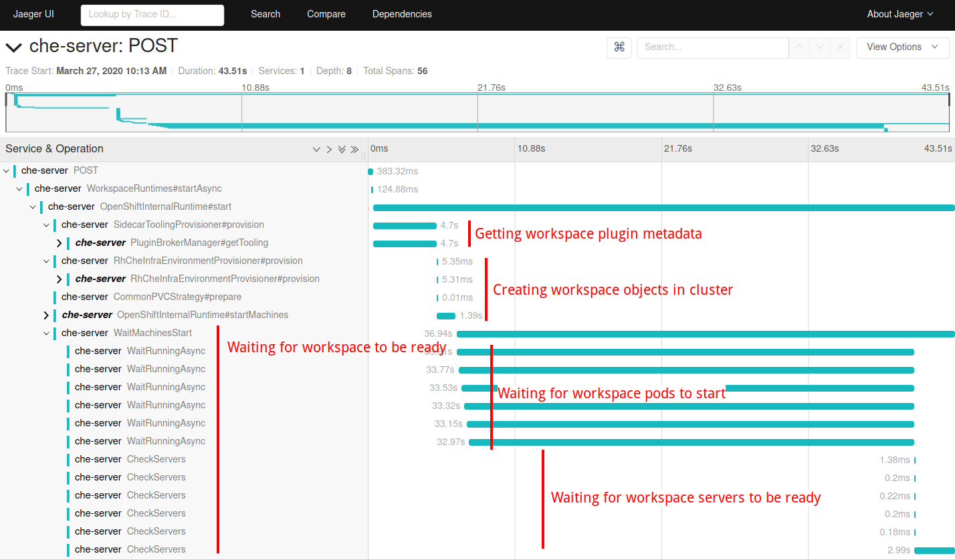Viewport: 955px width, 560px height.
Task: Expand OpenShiftInternalRuntime#startMachines span
Action: coord(46,315)
